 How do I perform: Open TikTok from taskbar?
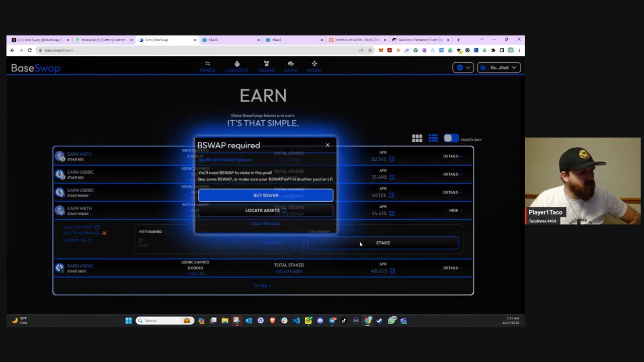[344, 320]
